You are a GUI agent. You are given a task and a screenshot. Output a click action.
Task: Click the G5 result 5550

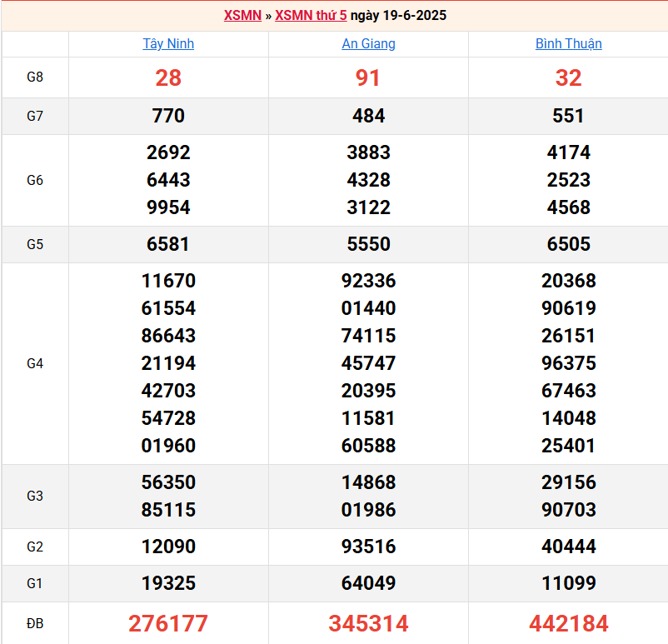pyautogui.click(x=368, y=244)
